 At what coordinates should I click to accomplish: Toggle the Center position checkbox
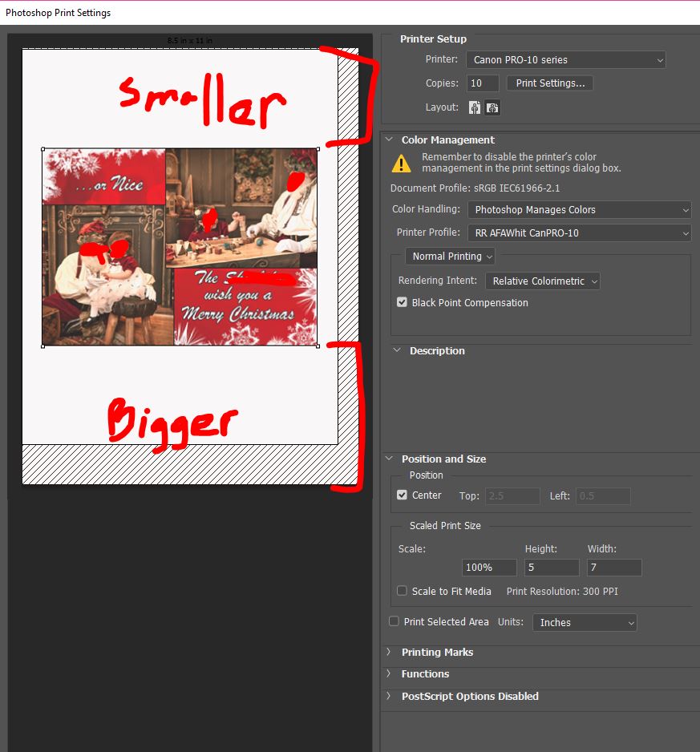pos(403,495)
